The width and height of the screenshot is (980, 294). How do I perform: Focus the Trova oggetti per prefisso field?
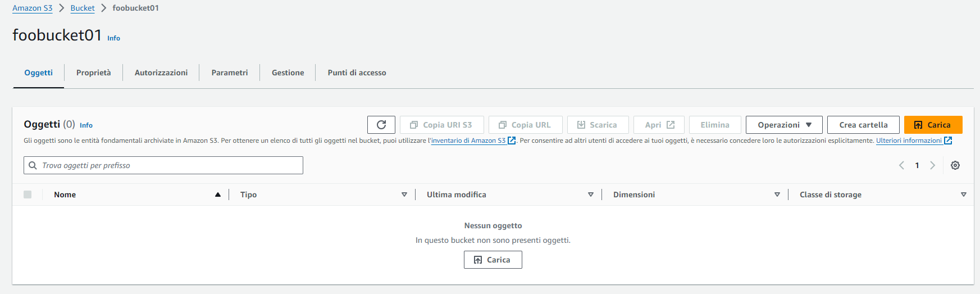coord(163,165)
